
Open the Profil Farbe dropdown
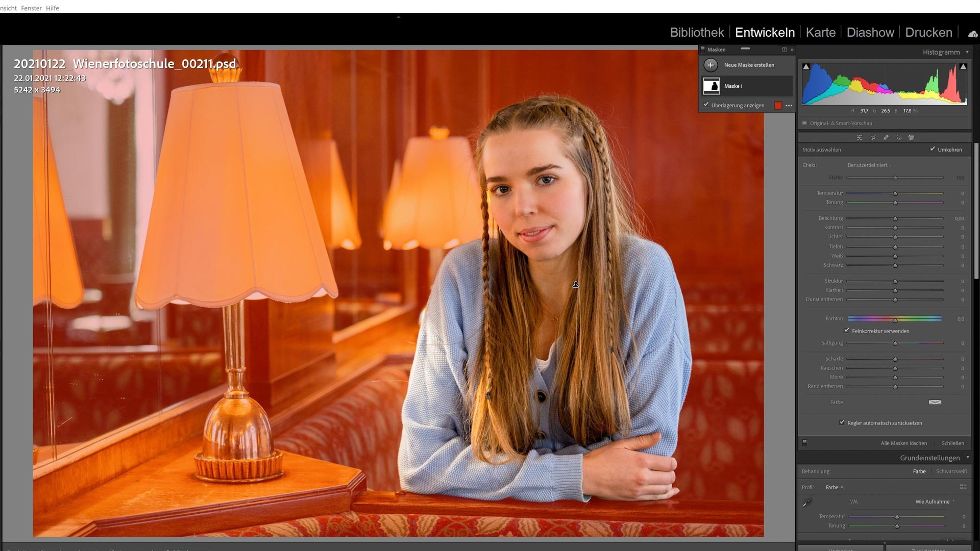point(834,487)
